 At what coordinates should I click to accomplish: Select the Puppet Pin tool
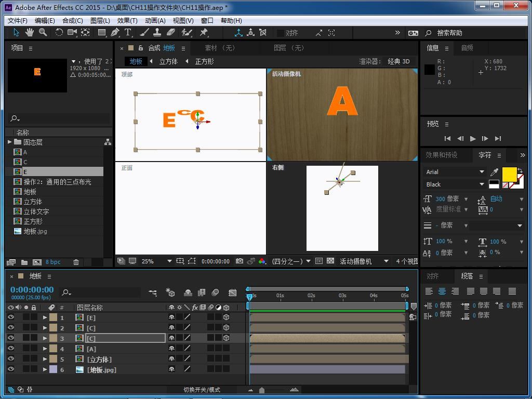[x=204, y=33]
